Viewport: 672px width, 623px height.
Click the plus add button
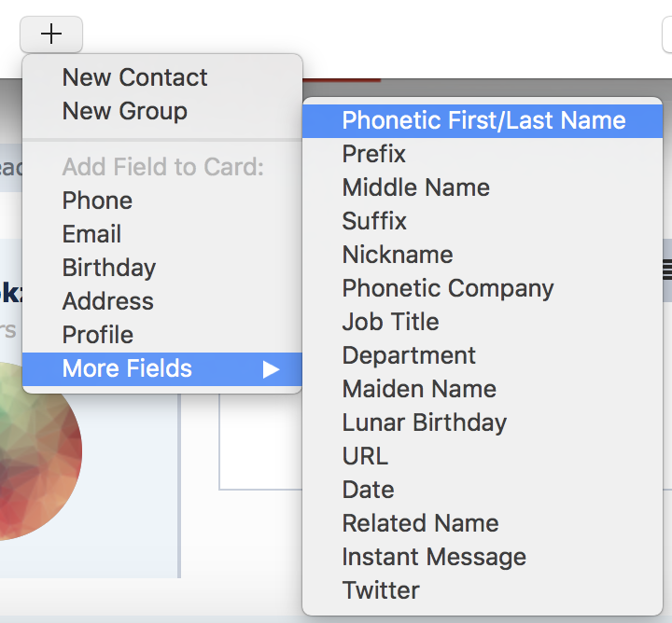pos(51,35)
